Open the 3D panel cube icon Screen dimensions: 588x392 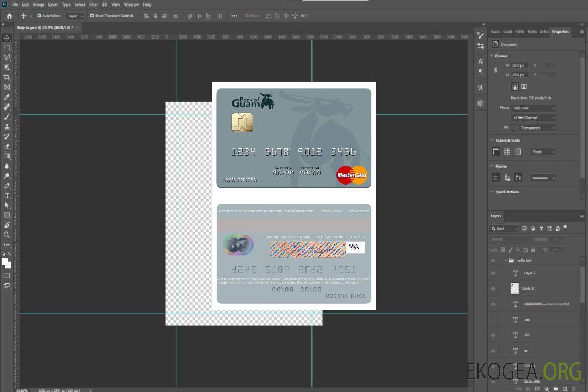point(480,103)
